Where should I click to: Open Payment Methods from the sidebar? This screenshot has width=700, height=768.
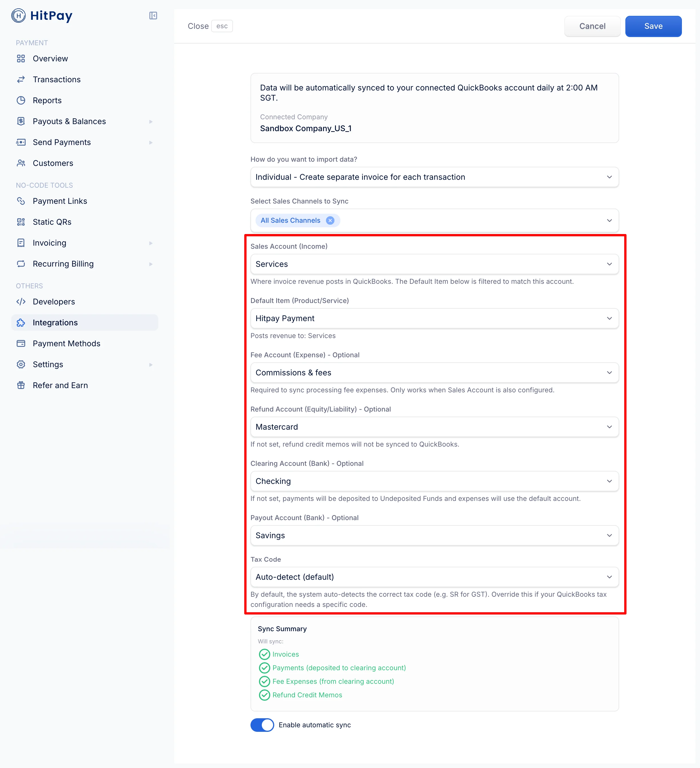coord(85,344)
